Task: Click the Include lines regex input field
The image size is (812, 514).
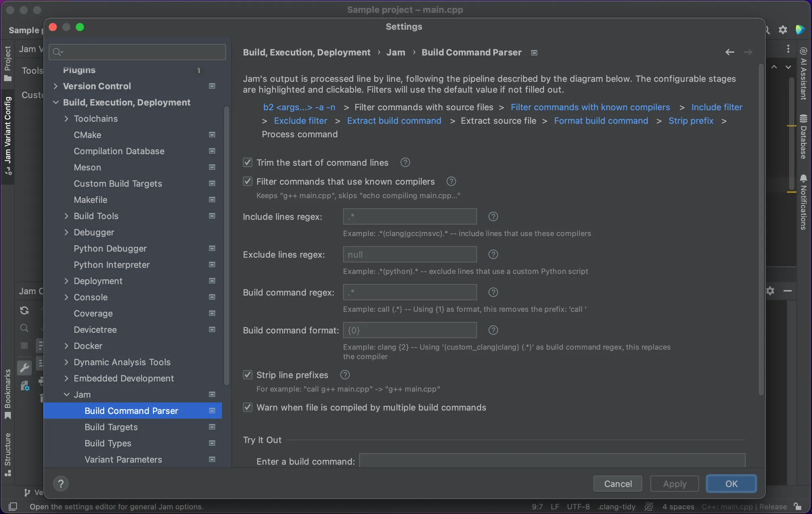Action: [410, 216]
